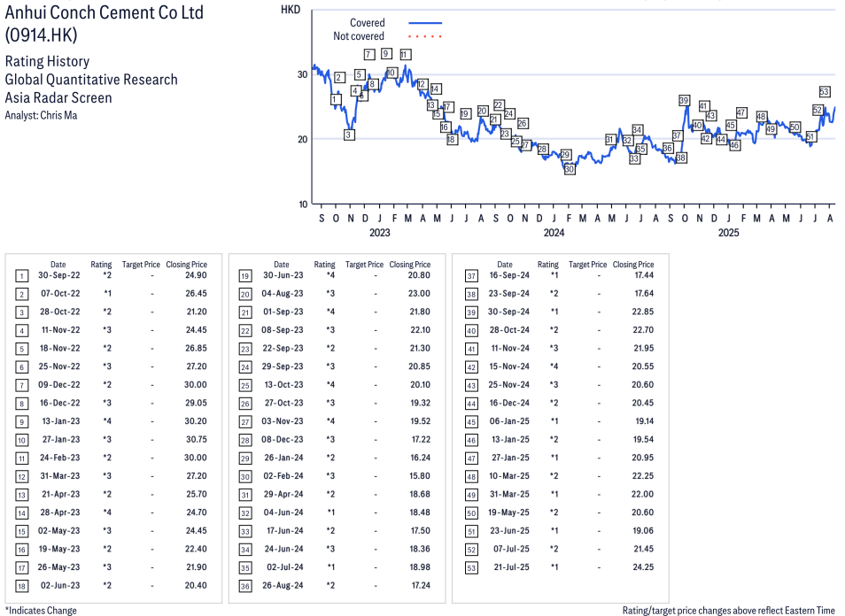Click date 21-Jul-25
The image size is (845, 616).
coord(511,567)
